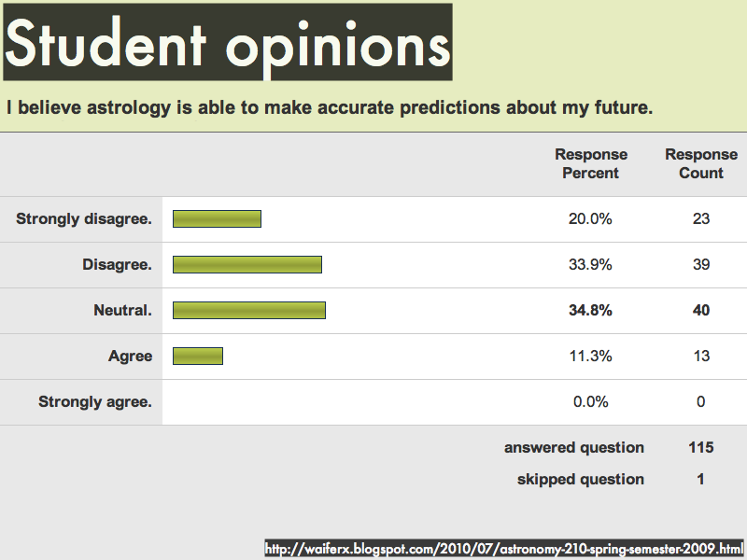
Task: Click the Agree green bar
Action: click(198, 357)
